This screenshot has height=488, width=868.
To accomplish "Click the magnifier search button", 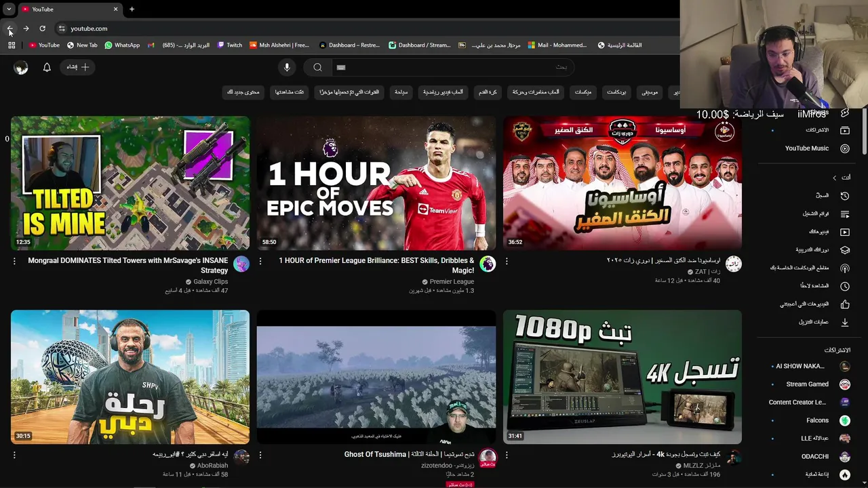I will (317, 67).
